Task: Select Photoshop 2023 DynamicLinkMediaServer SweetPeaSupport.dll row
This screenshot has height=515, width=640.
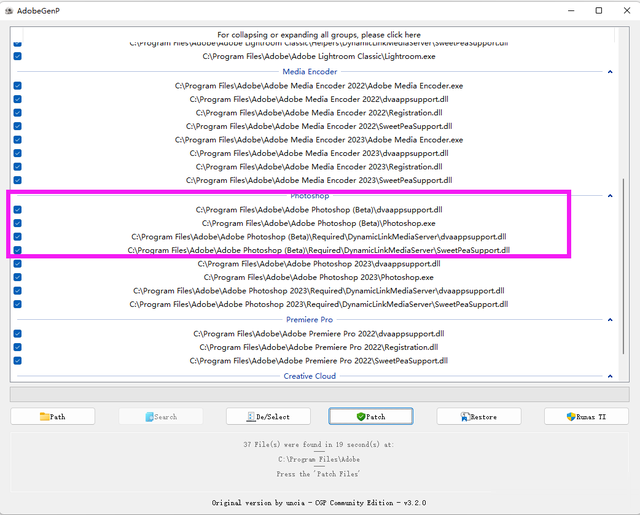Action: tap(319, 304)
